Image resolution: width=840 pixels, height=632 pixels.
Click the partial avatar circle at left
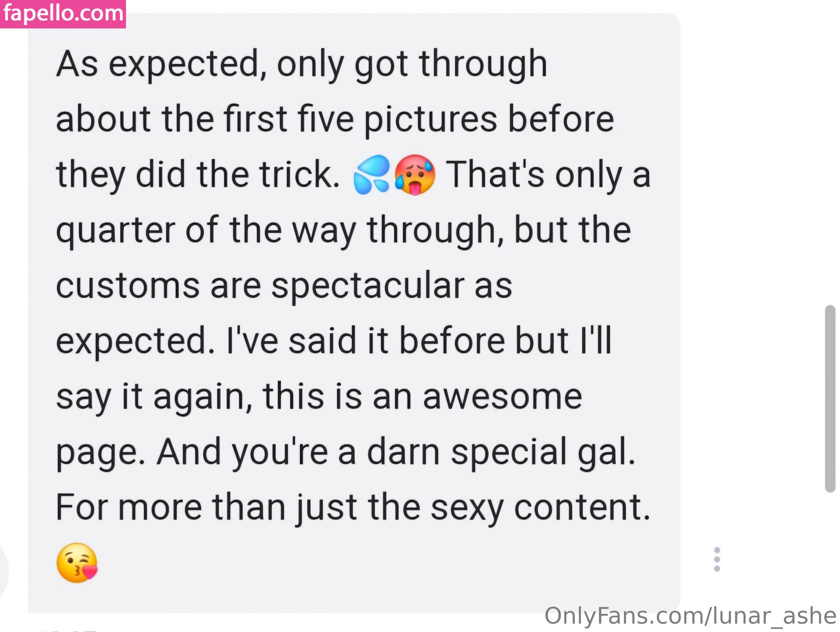tap(3, 571)
